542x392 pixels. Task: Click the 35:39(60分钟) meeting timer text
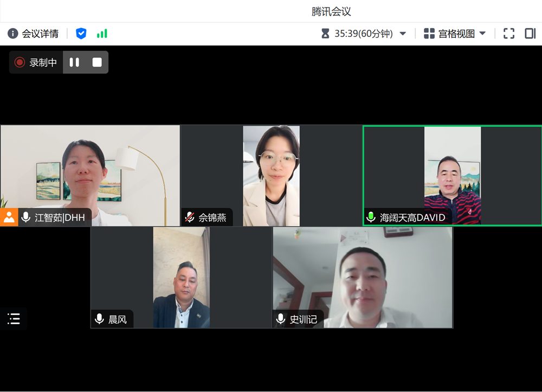click(364, 34)
